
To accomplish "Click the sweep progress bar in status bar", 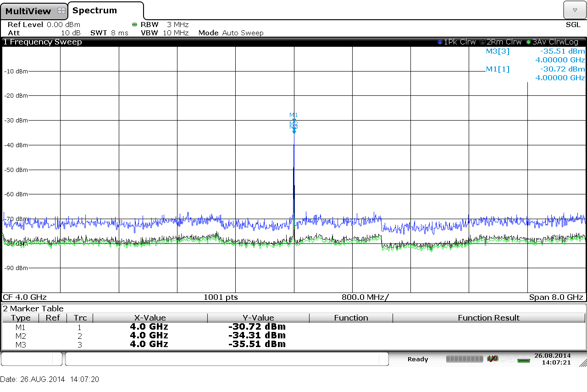I will pos(465,359).
